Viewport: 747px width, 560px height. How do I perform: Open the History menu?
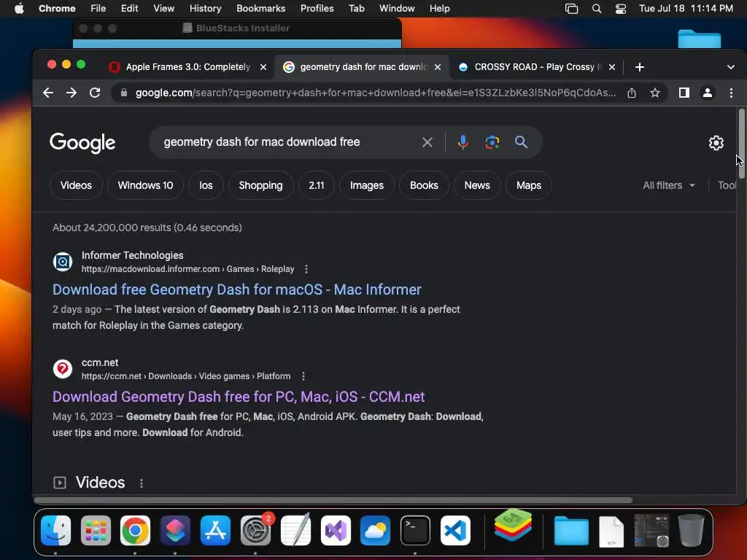205,9
